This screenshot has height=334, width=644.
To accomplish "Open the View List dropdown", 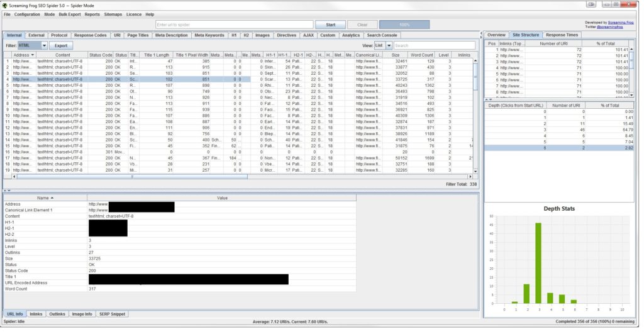I will pyautogui.click(x=383, y=45).
